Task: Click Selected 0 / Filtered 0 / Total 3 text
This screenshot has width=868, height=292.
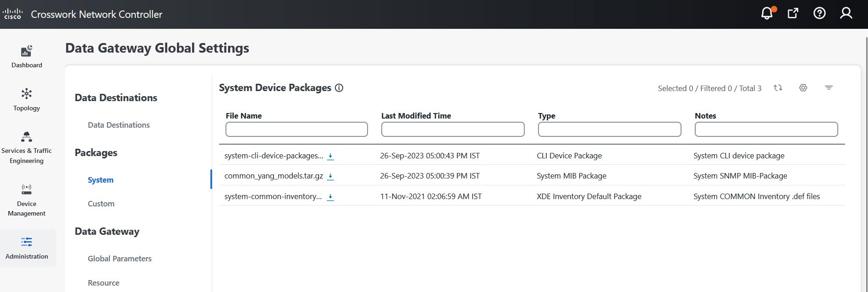Action: pos(709,88)
